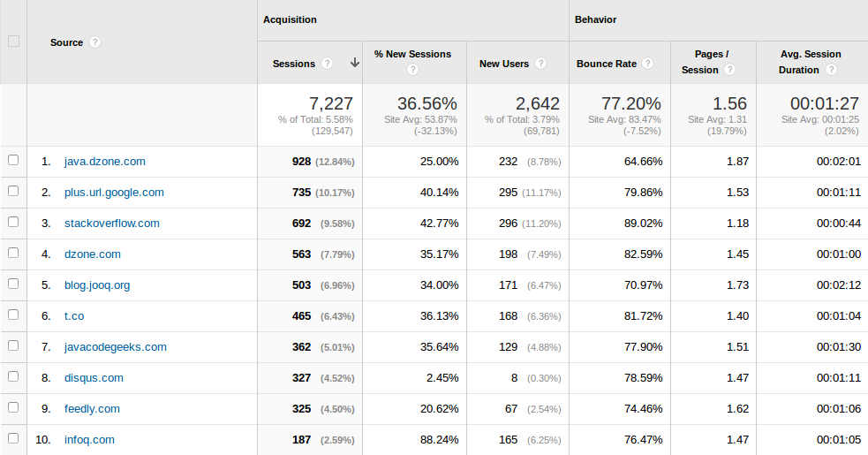Screen dimensions: 868x455
Task: Check the box for dzone.com row
Action: tap(13, 254)
